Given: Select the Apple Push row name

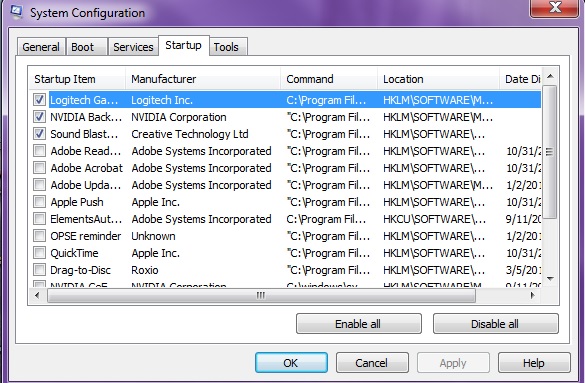Looking at the screenshot, I should (x=77, y=202).
